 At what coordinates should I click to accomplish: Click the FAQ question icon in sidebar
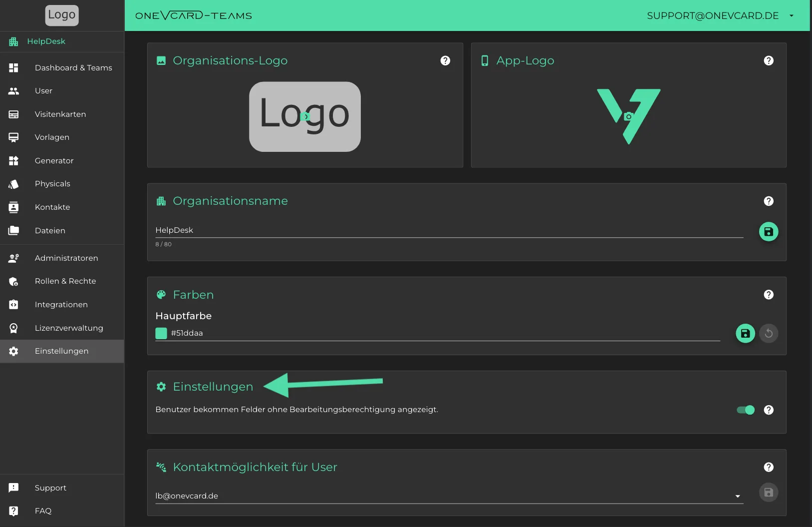point(13,511)
